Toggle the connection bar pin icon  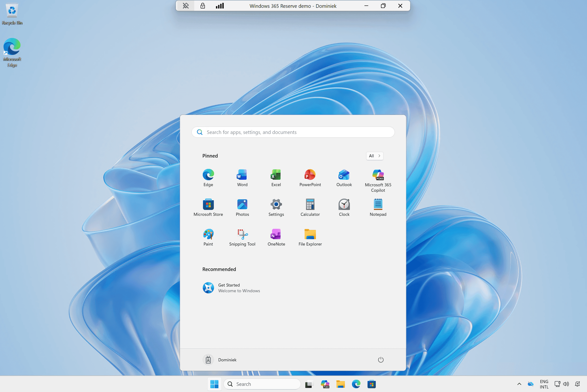[186, 6]
